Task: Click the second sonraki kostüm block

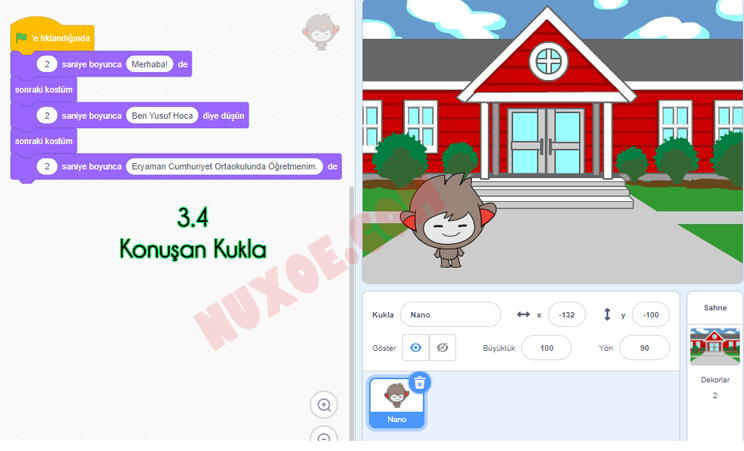Action: click(x=44, y=141)
